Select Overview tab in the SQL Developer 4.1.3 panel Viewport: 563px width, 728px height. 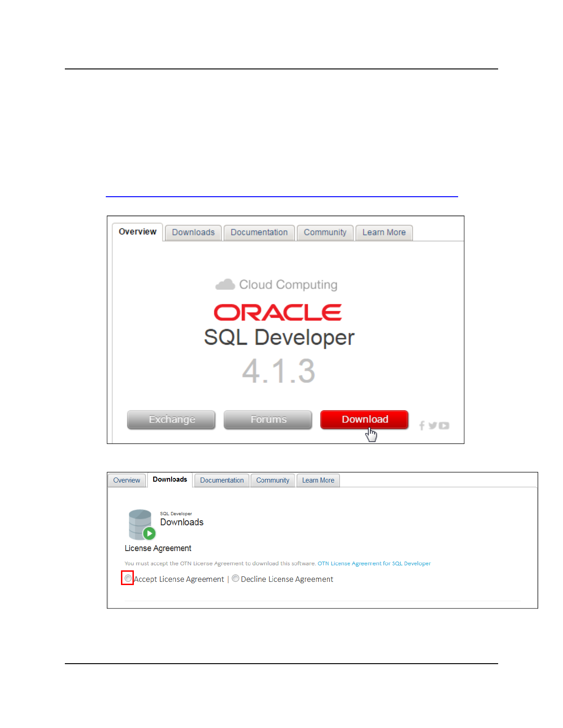coord(138,232)
